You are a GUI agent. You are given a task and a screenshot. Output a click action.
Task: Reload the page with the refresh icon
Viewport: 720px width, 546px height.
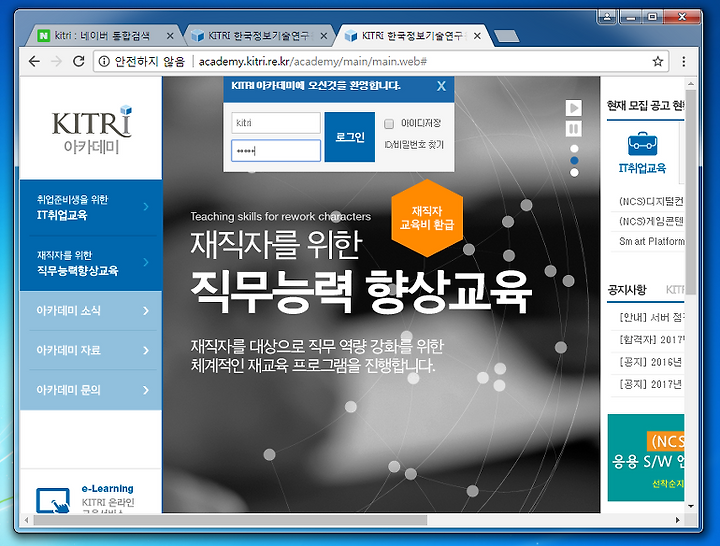tap(79, 61)
